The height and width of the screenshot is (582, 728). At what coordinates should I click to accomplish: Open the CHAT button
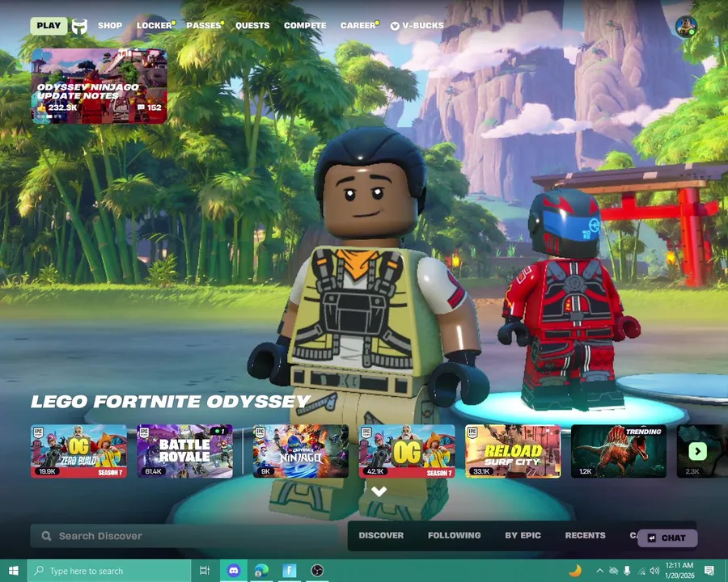coord(667,538)
